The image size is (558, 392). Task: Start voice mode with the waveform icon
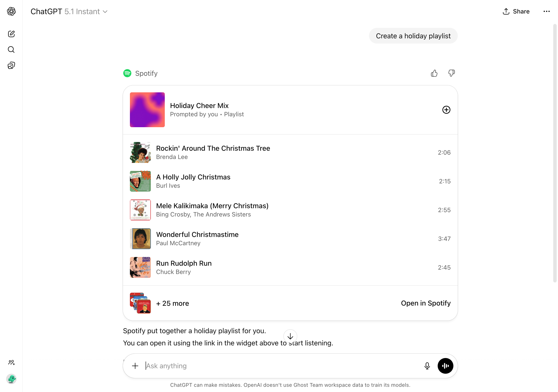pos(445,366)
